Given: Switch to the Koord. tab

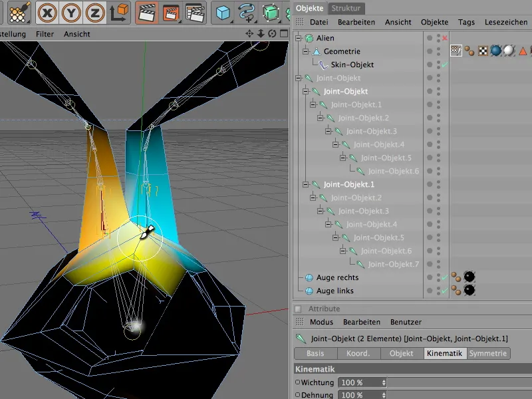Looking at the screenshot, I should (x=358, y=353).
